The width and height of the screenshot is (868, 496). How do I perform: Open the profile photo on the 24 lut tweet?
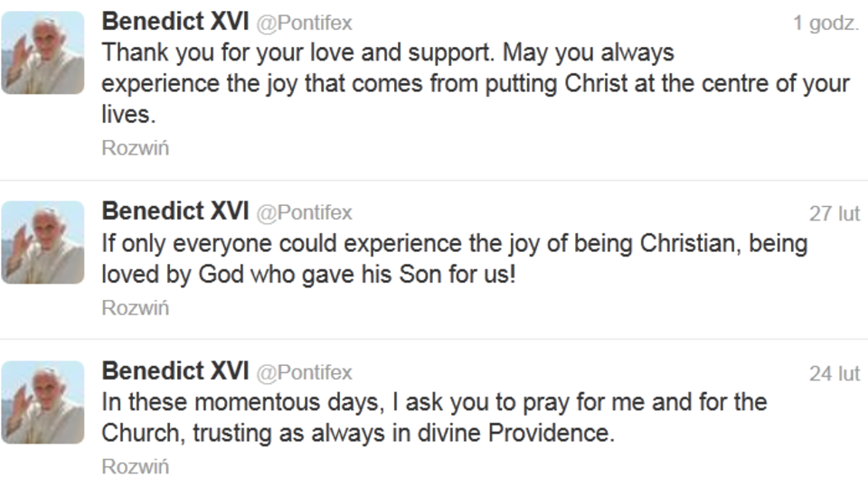pyautogui.click(x=42, y=402)
